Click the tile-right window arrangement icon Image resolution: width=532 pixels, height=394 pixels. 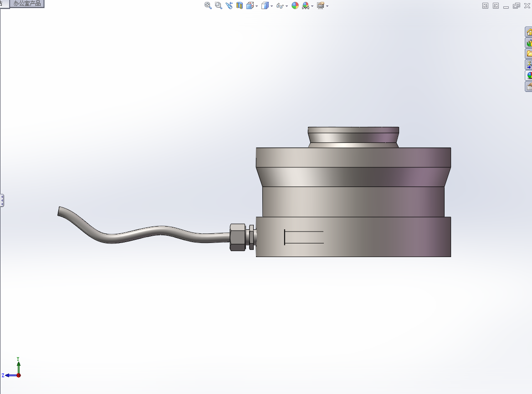[x=496, y=6]
